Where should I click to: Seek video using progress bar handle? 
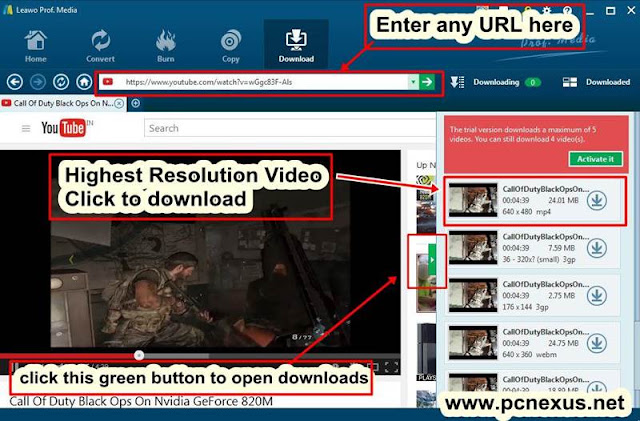point(139,355)
